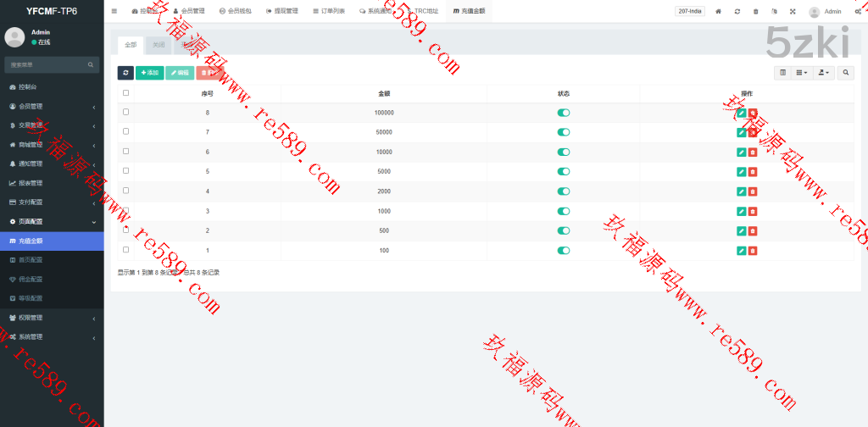Click the home icon in top bar

coord(719,12)
